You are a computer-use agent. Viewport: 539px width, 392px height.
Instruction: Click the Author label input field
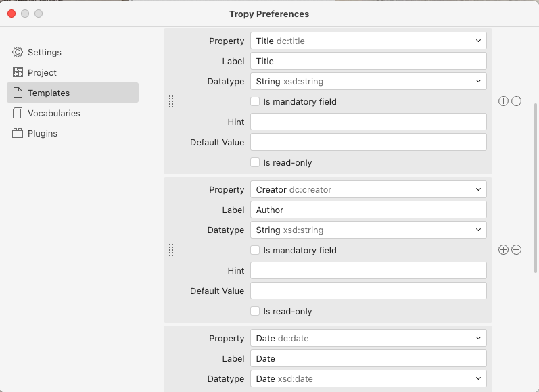point(369,210)
